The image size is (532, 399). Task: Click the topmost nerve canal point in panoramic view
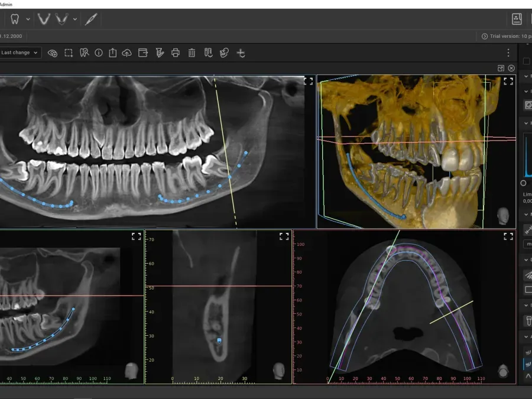[246, 153]
